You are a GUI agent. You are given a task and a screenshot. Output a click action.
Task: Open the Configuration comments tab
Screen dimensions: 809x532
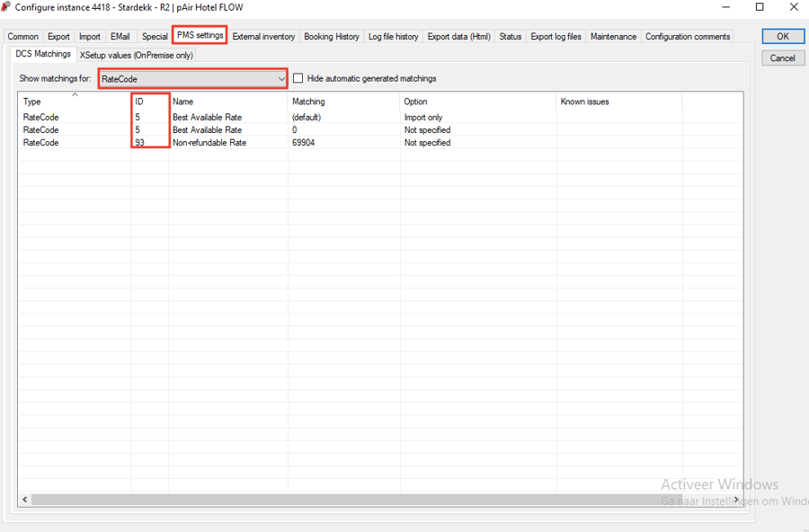point(687,37)
